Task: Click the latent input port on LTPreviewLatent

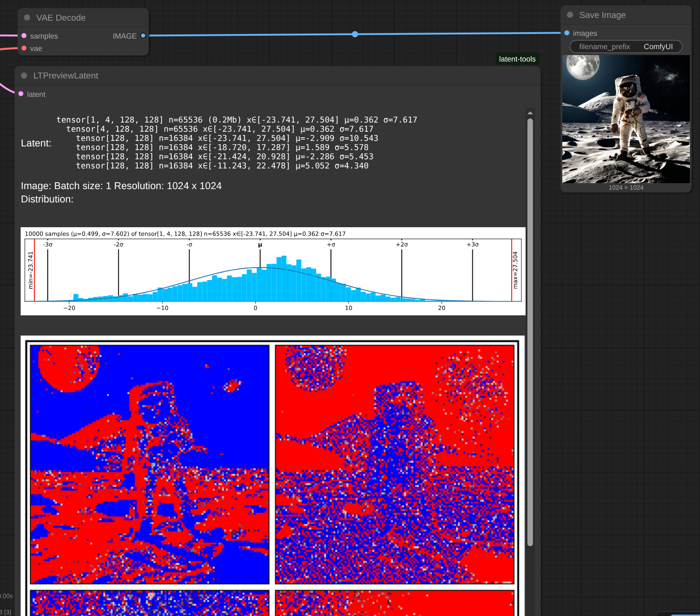Action: pyautogui.click(x=21, y=94)
